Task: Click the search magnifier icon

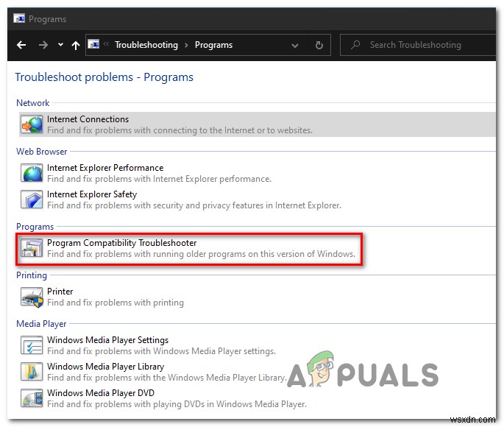Action: 355,44
